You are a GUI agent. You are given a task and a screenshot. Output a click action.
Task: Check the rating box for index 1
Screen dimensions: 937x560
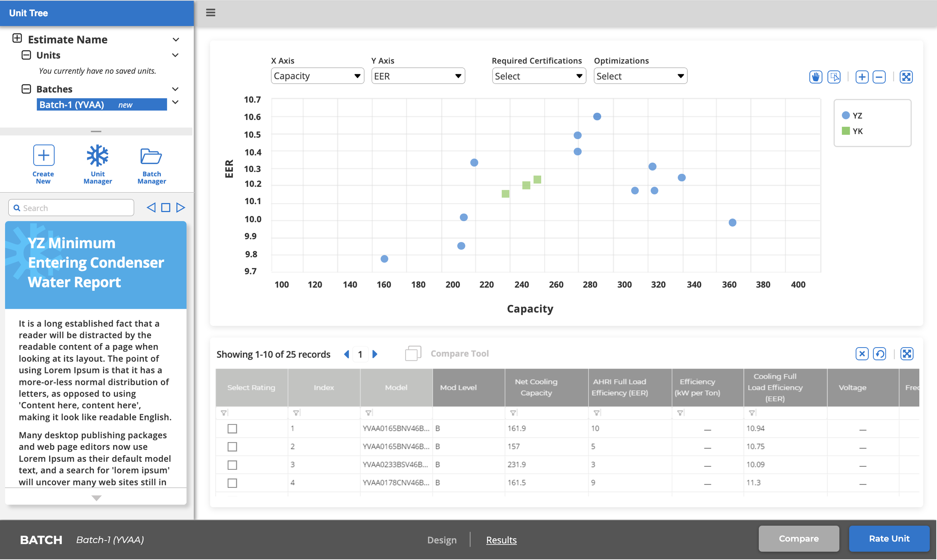(x=232, y=429)
